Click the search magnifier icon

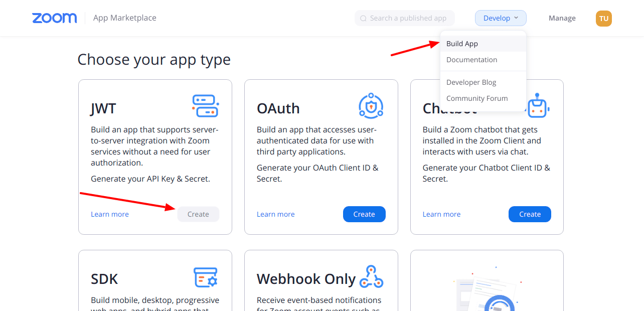tap(363, 18)
